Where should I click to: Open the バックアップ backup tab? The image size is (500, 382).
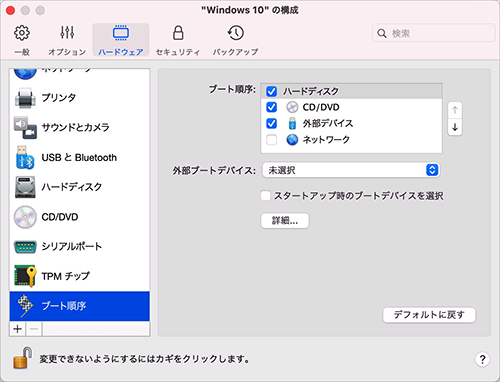pyautogui.click(x=235, y=40)
